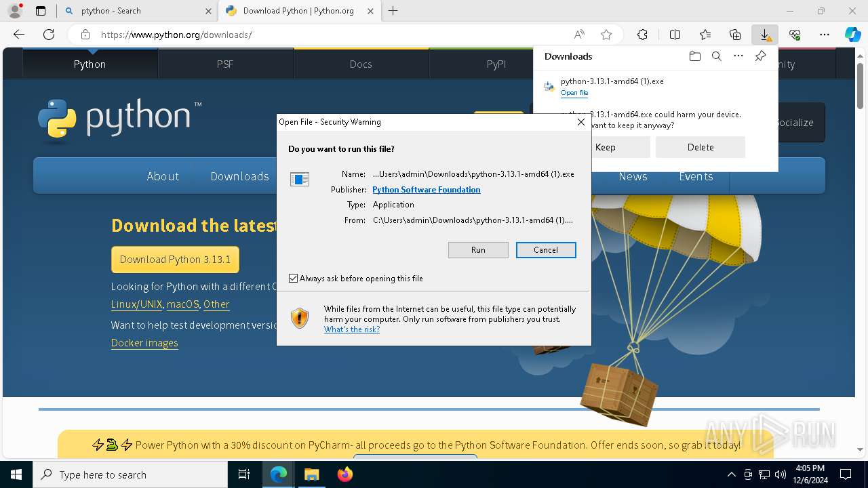Pin the Downloads panel with pin icon

[x=760, y=56]
